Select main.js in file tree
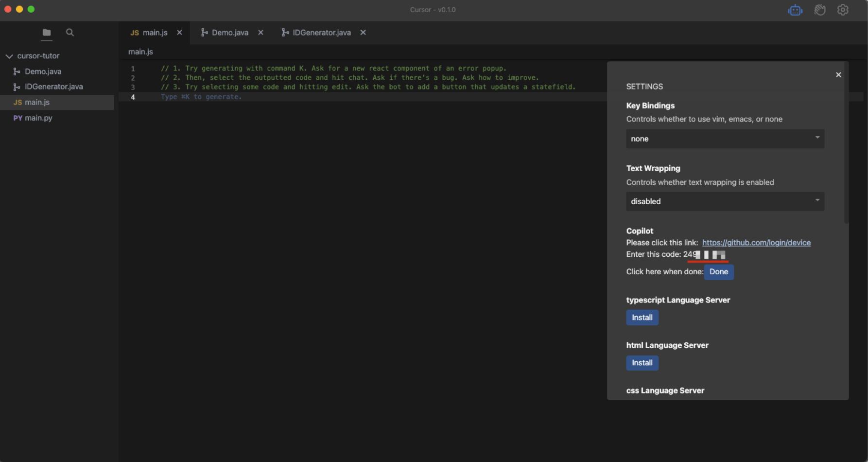 point(57,102)
